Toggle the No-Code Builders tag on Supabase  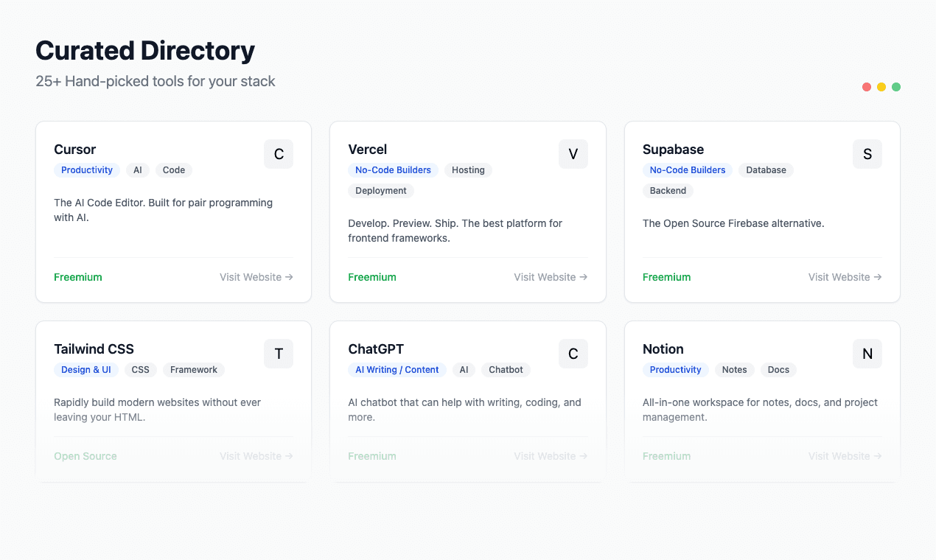[688, 170]
